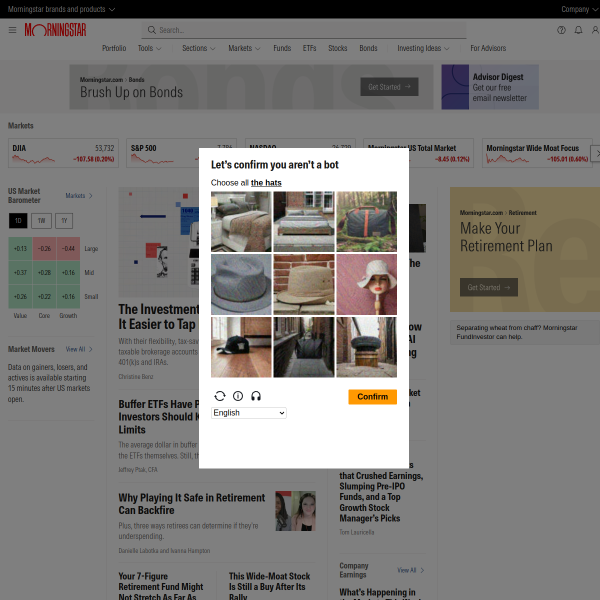Click Get Started on Retirement Plan ad
This screenshot has width=600, height=600.
[489, 287]
